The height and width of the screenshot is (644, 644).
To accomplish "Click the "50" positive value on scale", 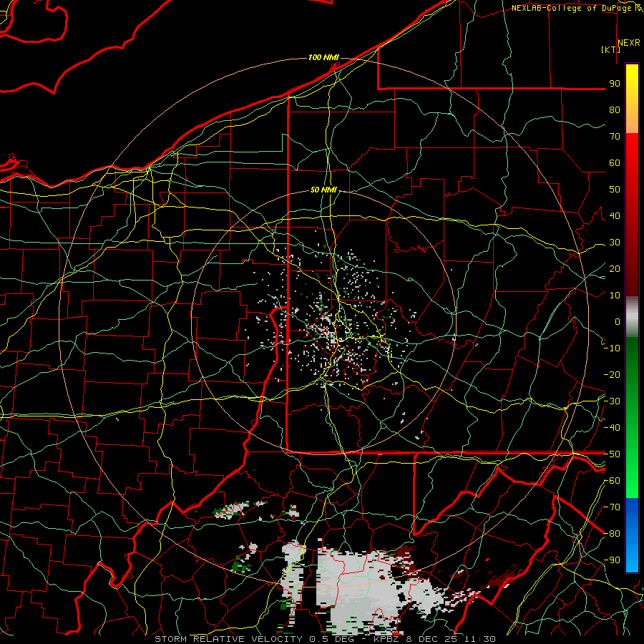I will pyautogui.click(x=615, y=190).
